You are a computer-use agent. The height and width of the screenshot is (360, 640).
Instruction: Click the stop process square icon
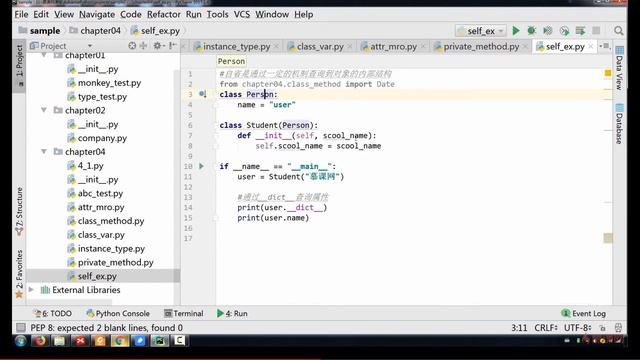click(x=596, y=31)
